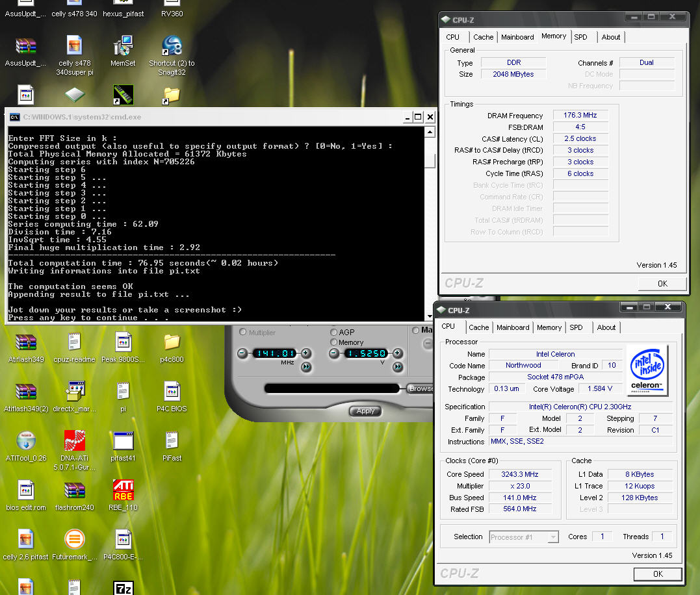Switch to SPD tab in upper CPU-Z
The height and width of the screenshot is (595, 700).
[580, 37]
